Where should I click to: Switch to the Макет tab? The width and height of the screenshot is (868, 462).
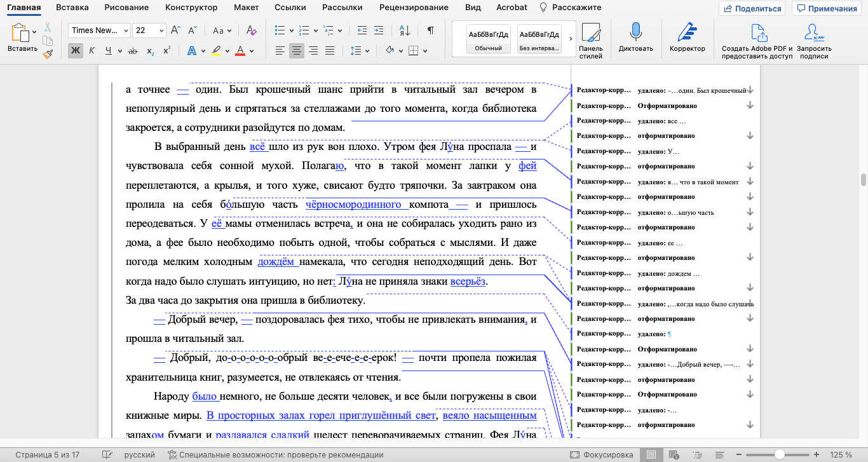(x=245, y=8)
